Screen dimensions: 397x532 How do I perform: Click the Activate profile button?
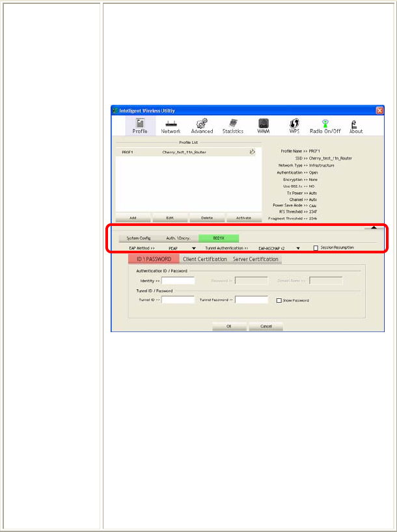[x=244, y=218]
